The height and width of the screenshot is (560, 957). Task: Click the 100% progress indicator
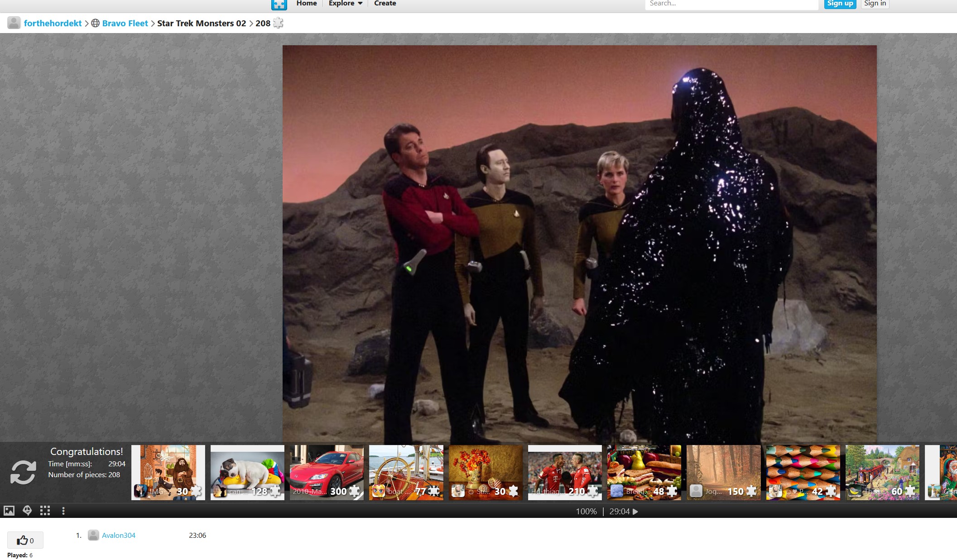(x=586, y=512)
